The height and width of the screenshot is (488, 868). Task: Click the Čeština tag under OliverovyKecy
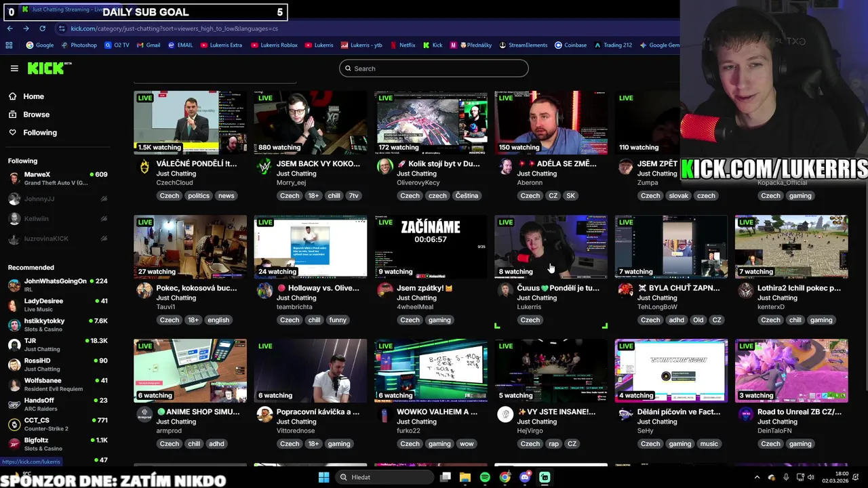coord(467,196)
